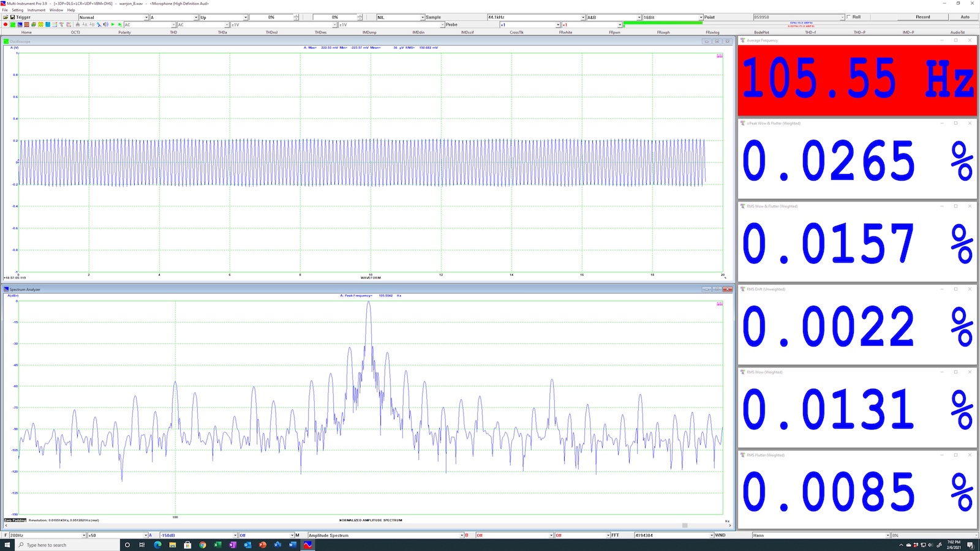Open Microsoft Store from the taskbar

tap(187, 545)
